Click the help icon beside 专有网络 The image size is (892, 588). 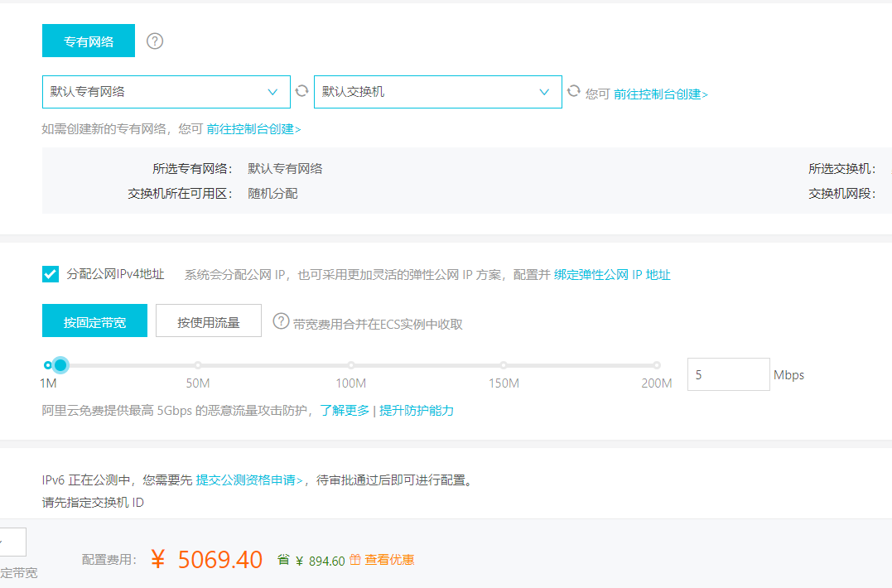coord(155,41)
